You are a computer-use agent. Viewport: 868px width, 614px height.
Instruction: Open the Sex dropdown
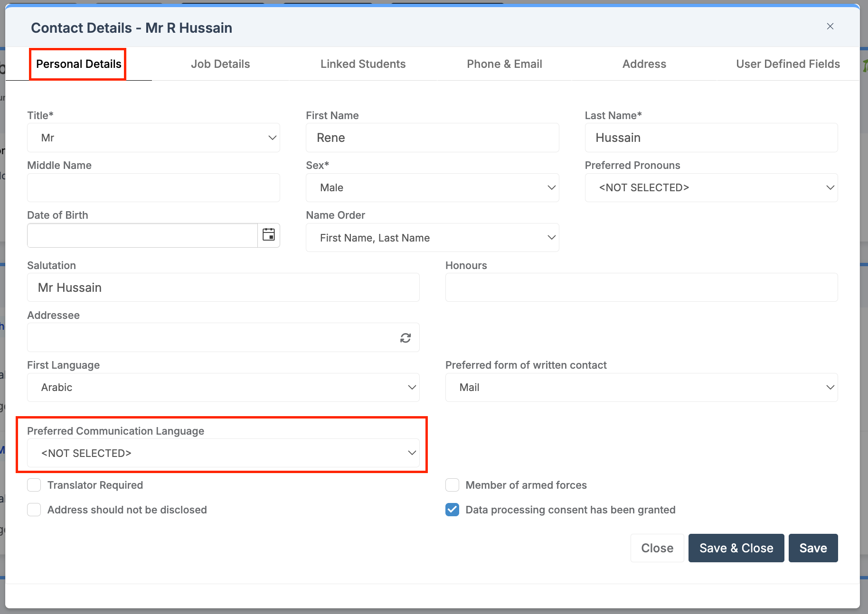(432, 188)
